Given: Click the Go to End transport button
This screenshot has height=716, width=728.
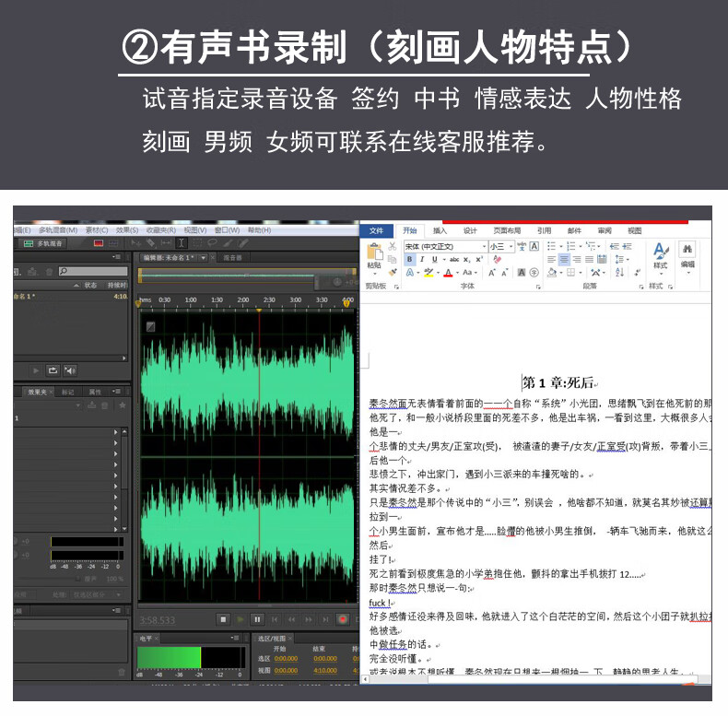Looking at the screenshot, I should [325, 619].
